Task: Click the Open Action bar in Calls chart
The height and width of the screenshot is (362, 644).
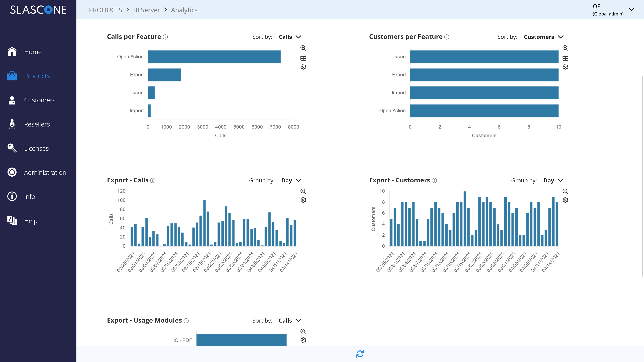Action: (214, 57)
